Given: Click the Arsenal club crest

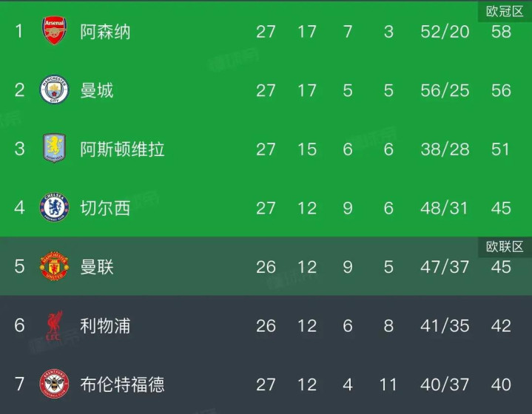Looking at the screenshot, I should pos(54,32).
